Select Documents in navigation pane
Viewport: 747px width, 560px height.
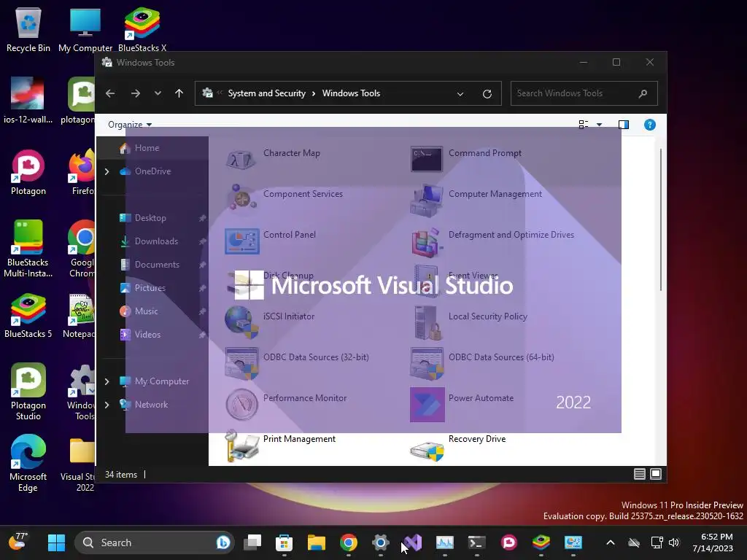pos(152,265)
